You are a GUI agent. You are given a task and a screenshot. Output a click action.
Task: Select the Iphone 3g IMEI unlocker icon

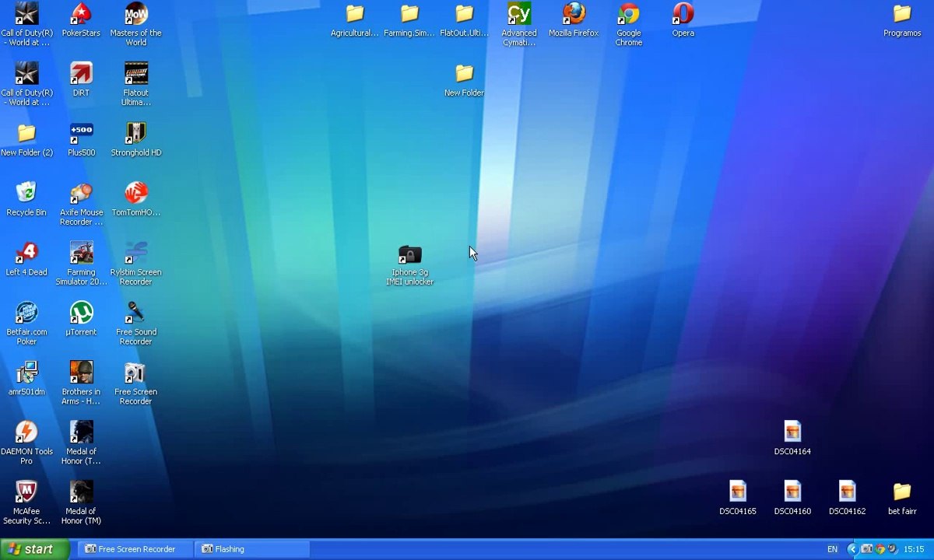click(409, 254)
